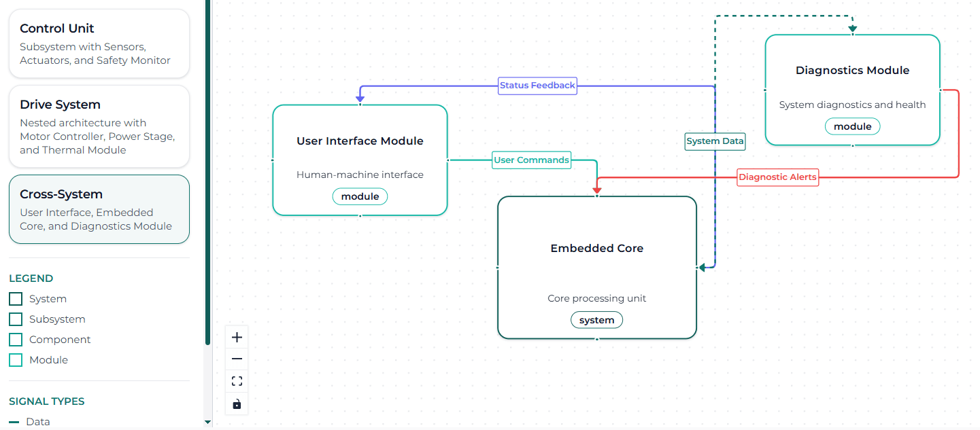Click the Subsystem legend square
980x430 pixels.
click(16, 319)
